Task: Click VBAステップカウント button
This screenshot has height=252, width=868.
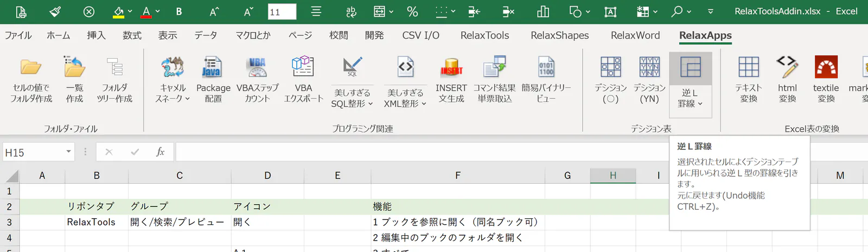Action: tap(257, 80)
